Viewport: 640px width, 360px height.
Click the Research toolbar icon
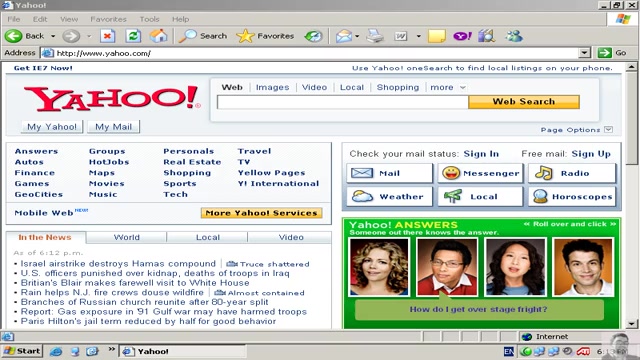(487, 36)
